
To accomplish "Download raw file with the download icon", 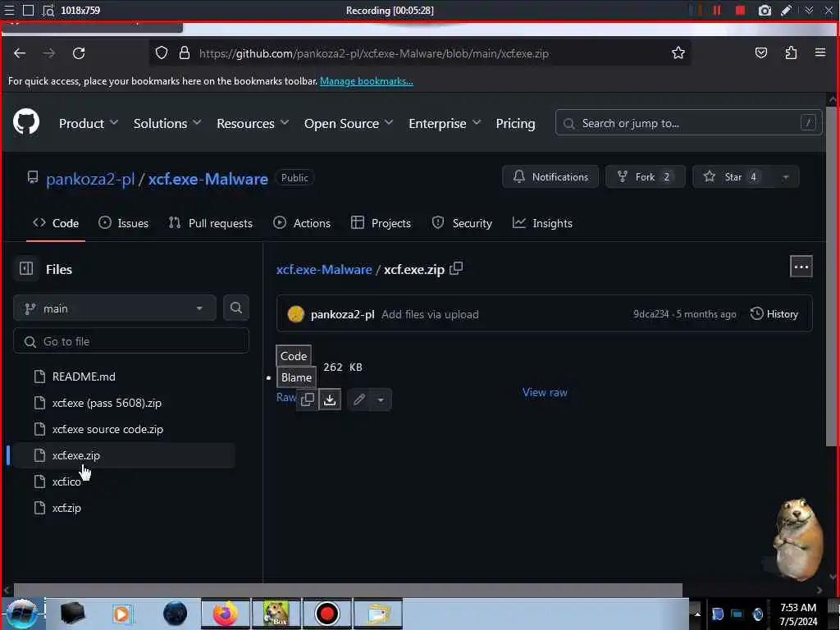I will point(330,399).
